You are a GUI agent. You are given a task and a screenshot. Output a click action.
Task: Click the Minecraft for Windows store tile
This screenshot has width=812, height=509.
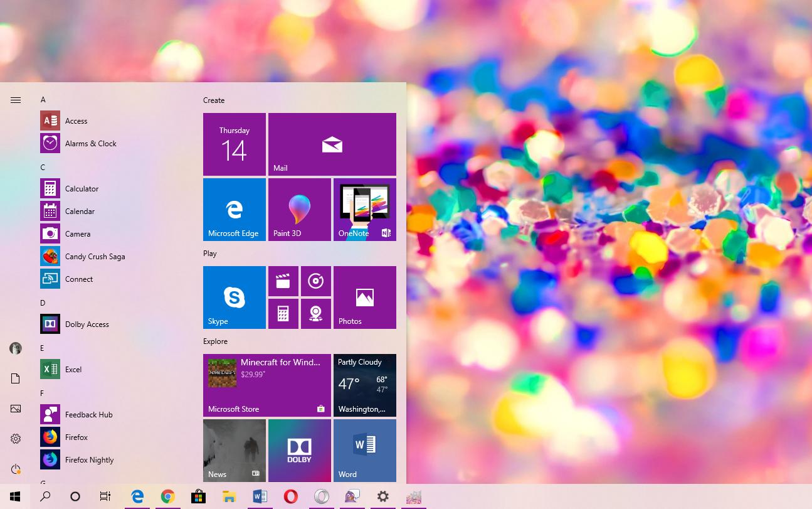click(266, 385)
